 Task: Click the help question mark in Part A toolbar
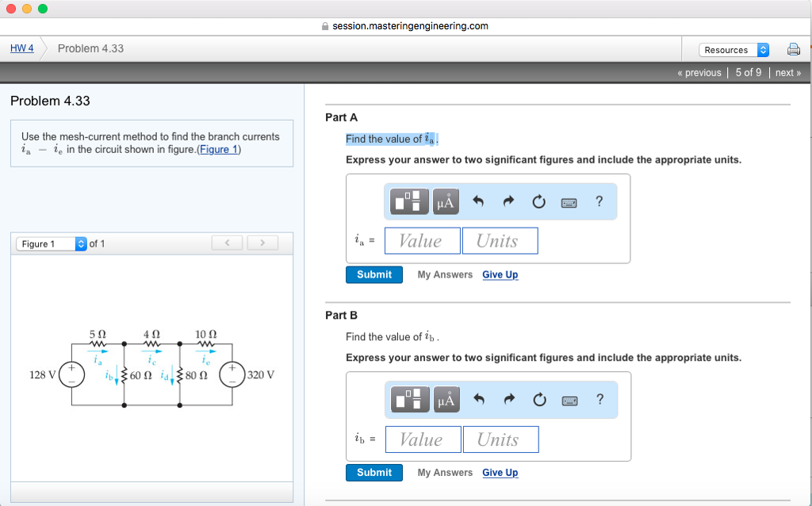click(599, 201)
